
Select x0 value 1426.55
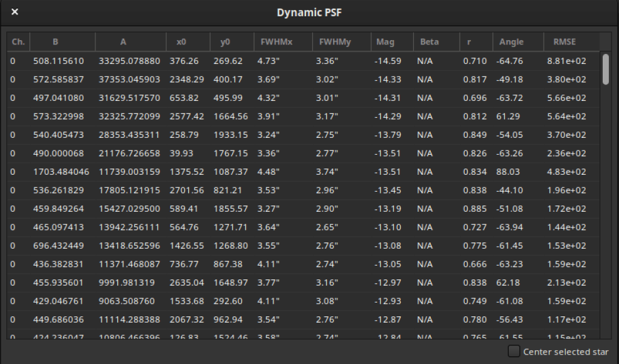(x=187, y=246)
